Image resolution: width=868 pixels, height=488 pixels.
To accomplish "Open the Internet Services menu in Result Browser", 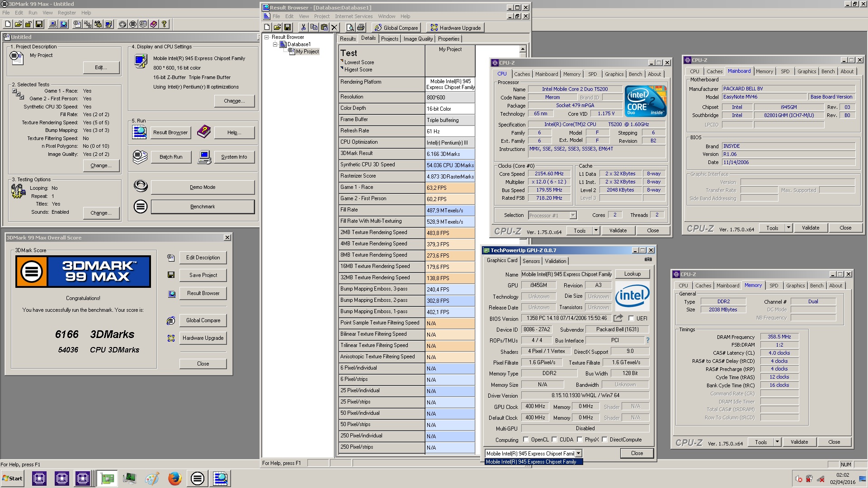I will pyautogui.click(x=354, y=16).
